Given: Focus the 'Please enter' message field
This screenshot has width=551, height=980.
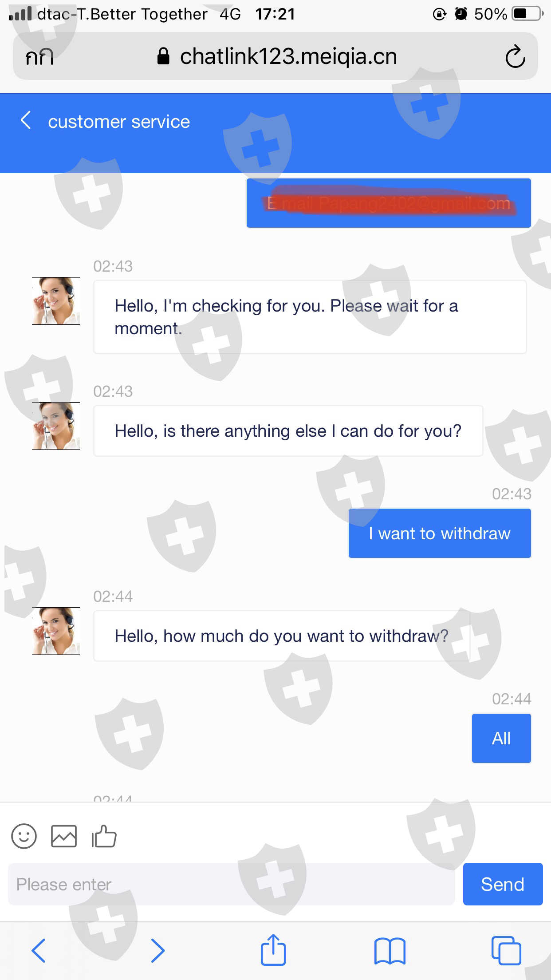Looking at the screenshot, I should (231, 884).
